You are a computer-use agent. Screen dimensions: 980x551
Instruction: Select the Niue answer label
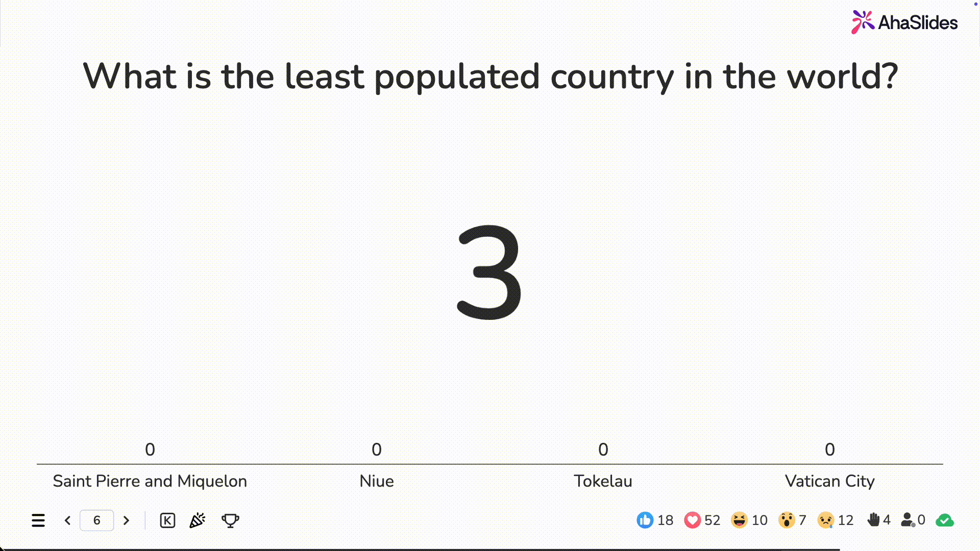pyautogui.click(x=377, y=481)
